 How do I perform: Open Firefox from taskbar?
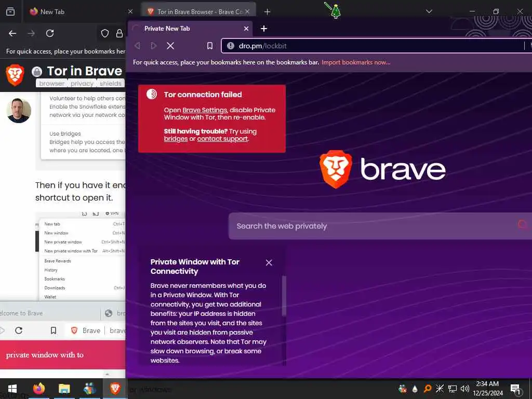tap(39, 389)
